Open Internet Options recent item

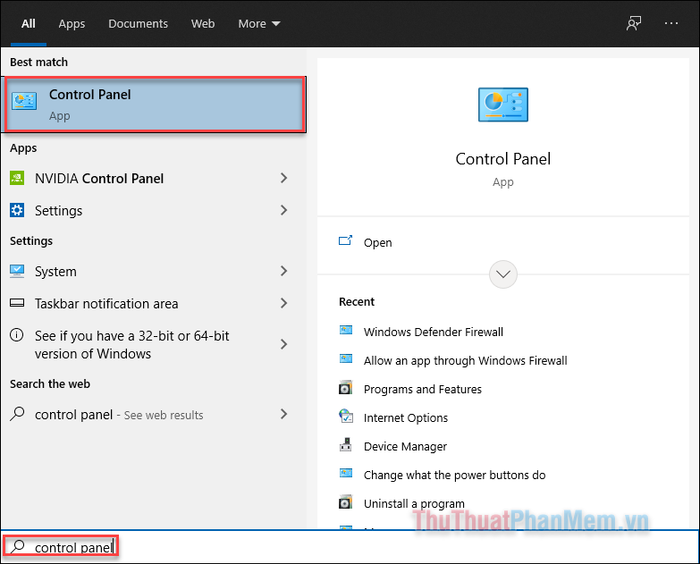(x=405, y=418)
